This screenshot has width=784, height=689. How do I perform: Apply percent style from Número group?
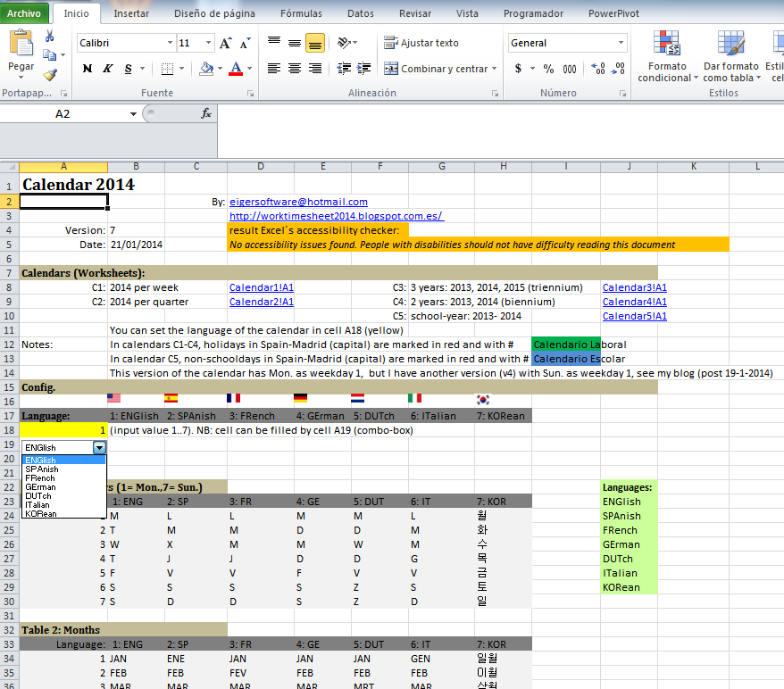(548, 68)
